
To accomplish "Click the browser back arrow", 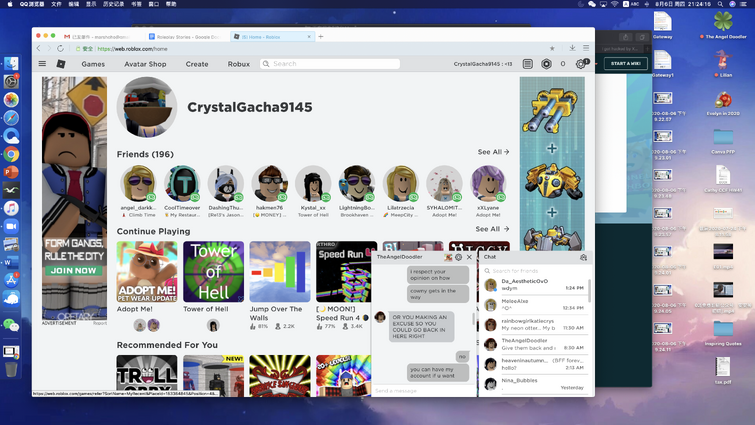I will click(x=39, y=48).
